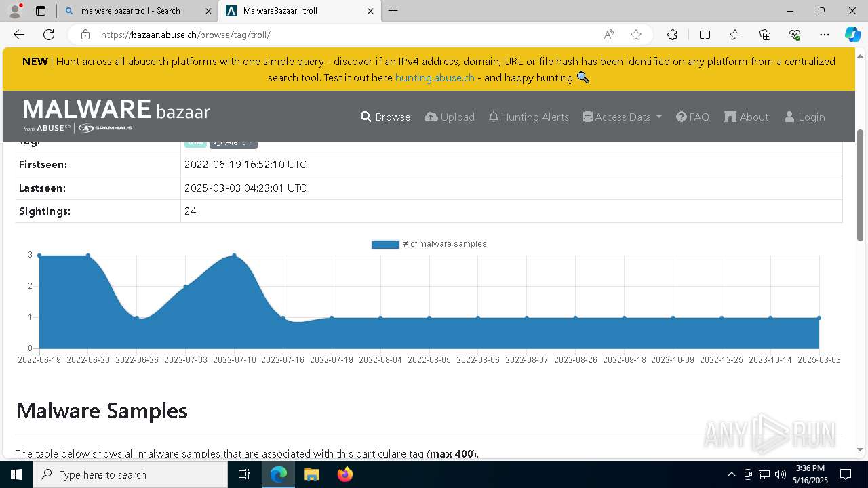The height and width of the screenshot is (488, 868).
Task: Open Settings and more ellipsis menu
Action: 825,35
